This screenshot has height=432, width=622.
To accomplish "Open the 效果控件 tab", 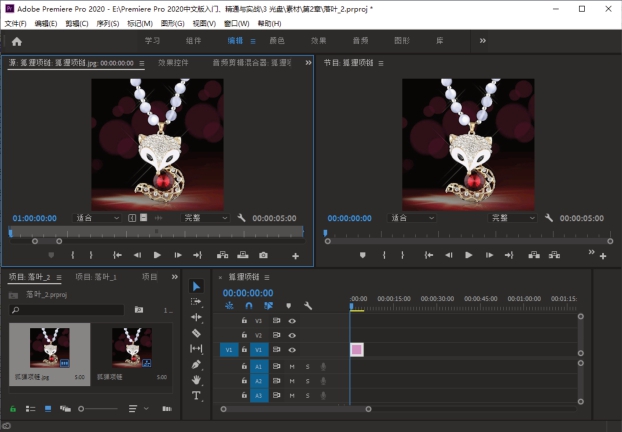I will click(173, 63).
